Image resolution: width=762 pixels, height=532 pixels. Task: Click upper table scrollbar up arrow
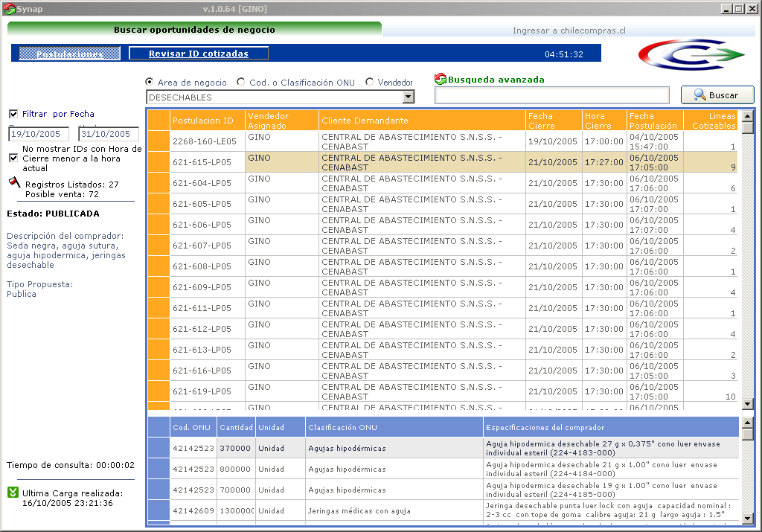[x=748, y=115]
